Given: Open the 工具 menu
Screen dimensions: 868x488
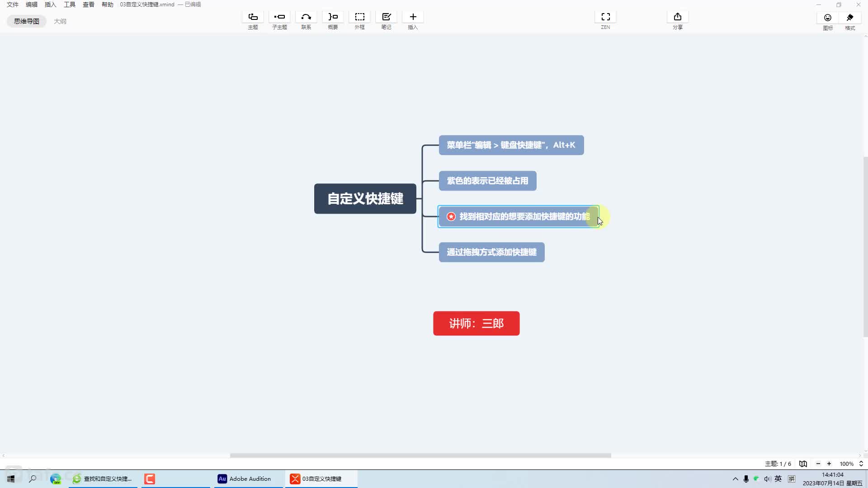Looking at the screenshot, I should pos(70,5).
